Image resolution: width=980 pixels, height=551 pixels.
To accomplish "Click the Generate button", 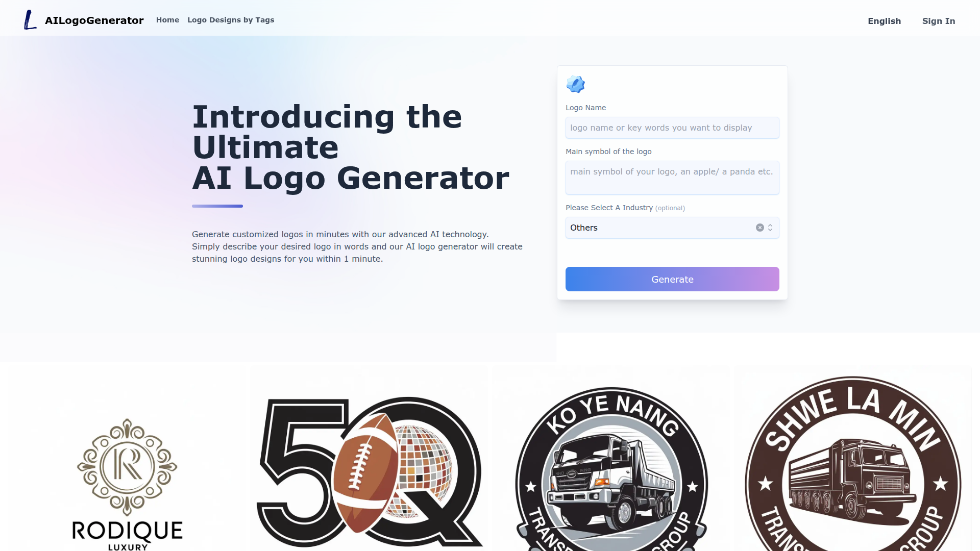I will click(x=672, y=279).
